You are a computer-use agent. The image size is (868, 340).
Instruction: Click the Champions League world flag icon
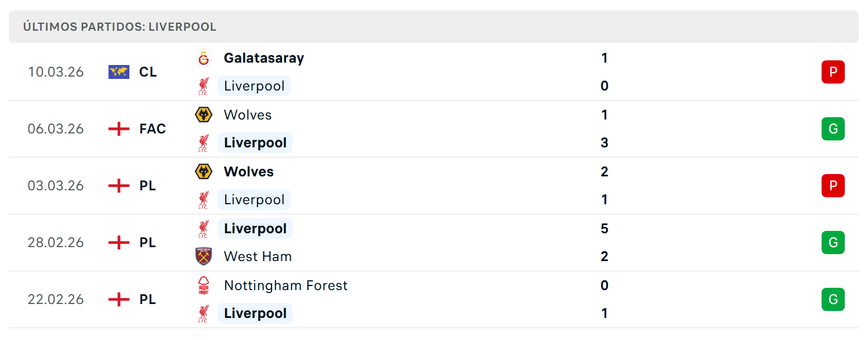click(x=119, y=72)
